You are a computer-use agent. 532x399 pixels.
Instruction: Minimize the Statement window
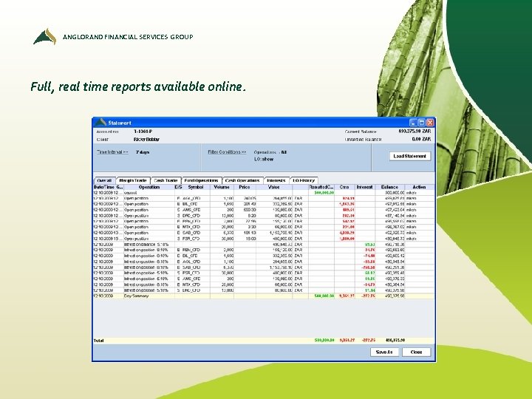coord(413,123)
